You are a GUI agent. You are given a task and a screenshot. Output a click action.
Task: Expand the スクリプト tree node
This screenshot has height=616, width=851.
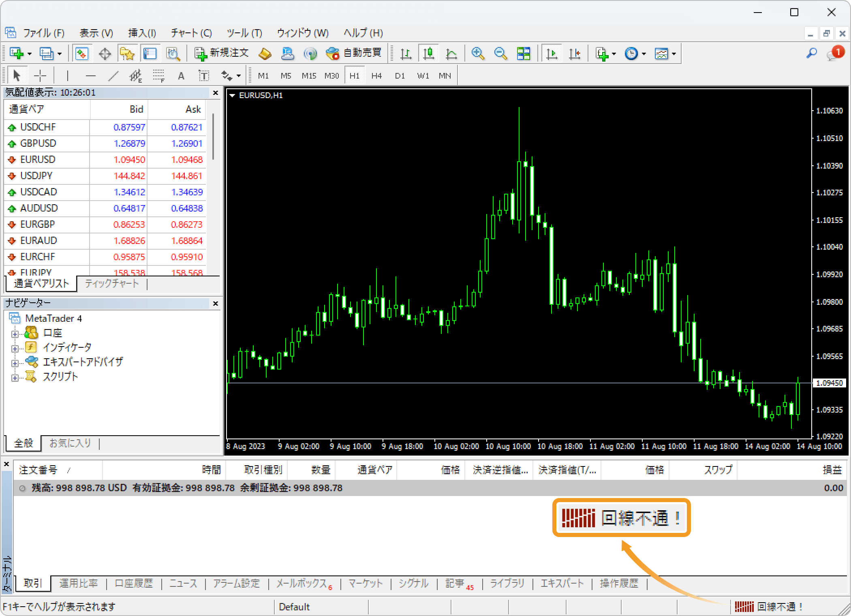[15, 378]
